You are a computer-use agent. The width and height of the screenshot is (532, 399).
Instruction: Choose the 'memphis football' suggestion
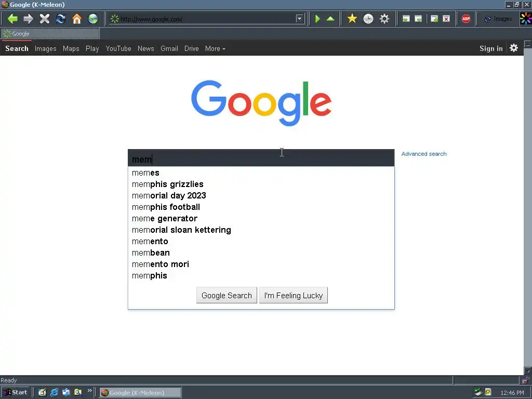coord(261,207)
